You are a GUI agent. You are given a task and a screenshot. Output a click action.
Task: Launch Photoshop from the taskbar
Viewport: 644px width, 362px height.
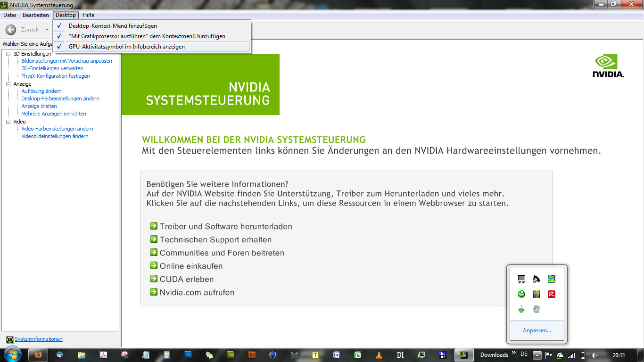click(x=189, y=355)
